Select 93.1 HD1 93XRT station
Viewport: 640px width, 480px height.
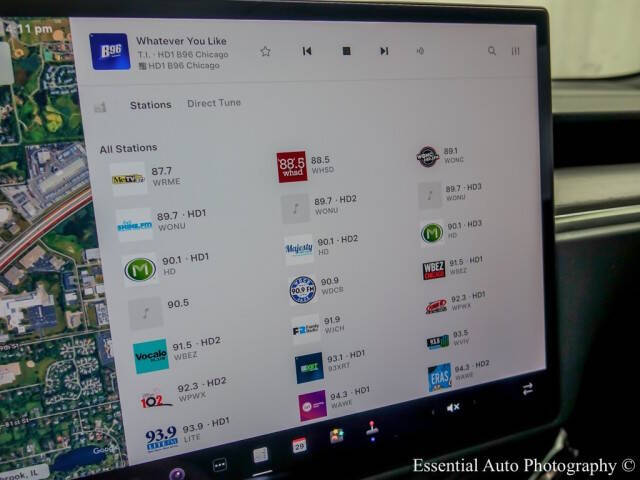pyautogui.click(x=331, y=365)
